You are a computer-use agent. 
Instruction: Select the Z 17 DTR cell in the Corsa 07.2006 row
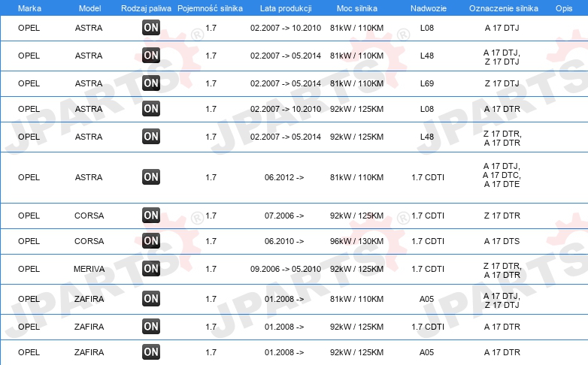click(502, 216)
